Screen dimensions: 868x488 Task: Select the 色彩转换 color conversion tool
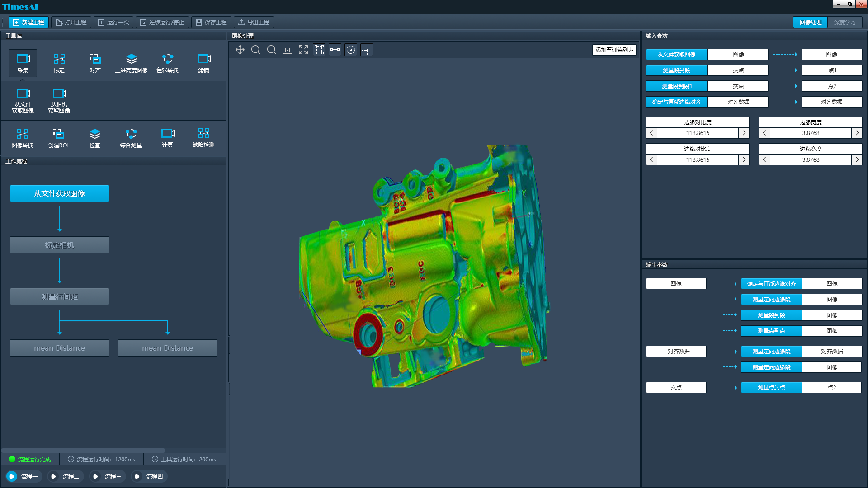[x=168, y=63]
